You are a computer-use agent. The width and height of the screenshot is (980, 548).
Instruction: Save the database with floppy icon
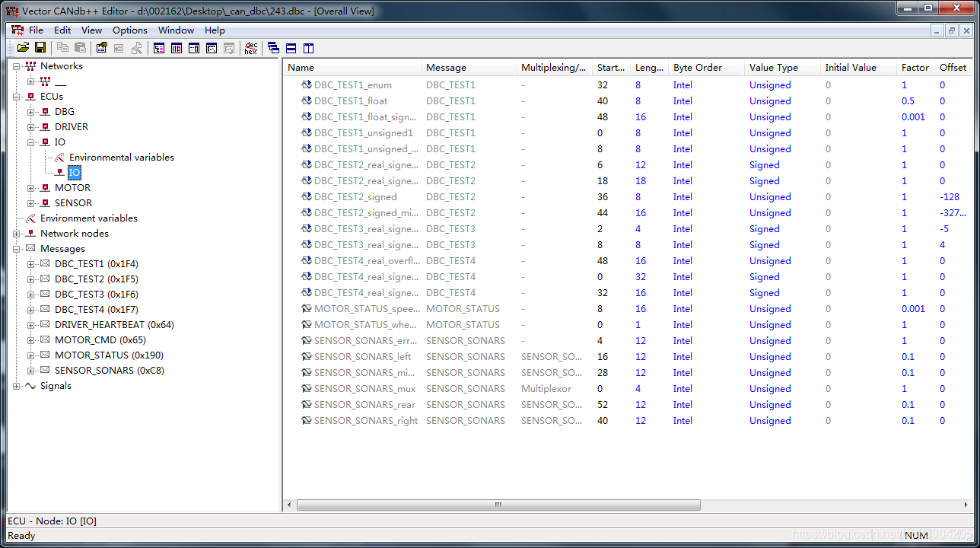click(40, 48)
